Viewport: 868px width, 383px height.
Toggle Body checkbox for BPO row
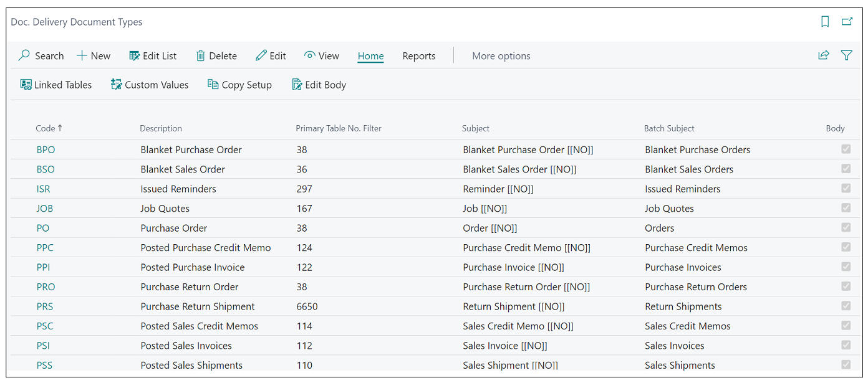click(846, 149)
